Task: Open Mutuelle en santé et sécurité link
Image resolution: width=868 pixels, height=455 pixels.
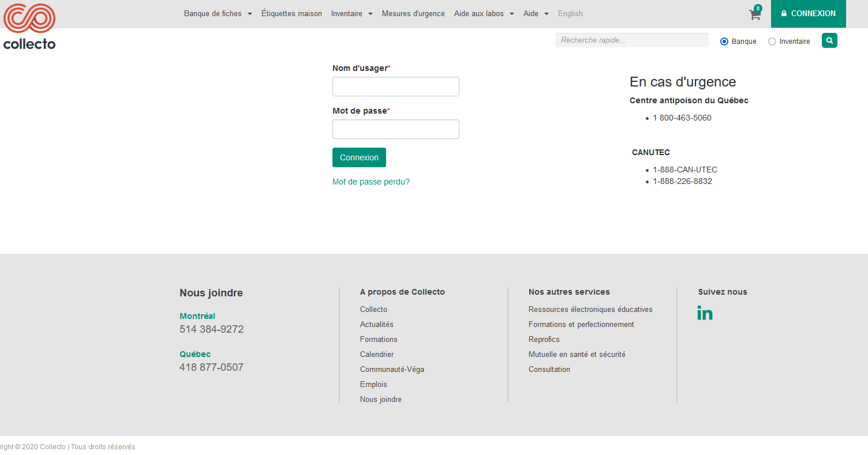Action: (577, 355)
